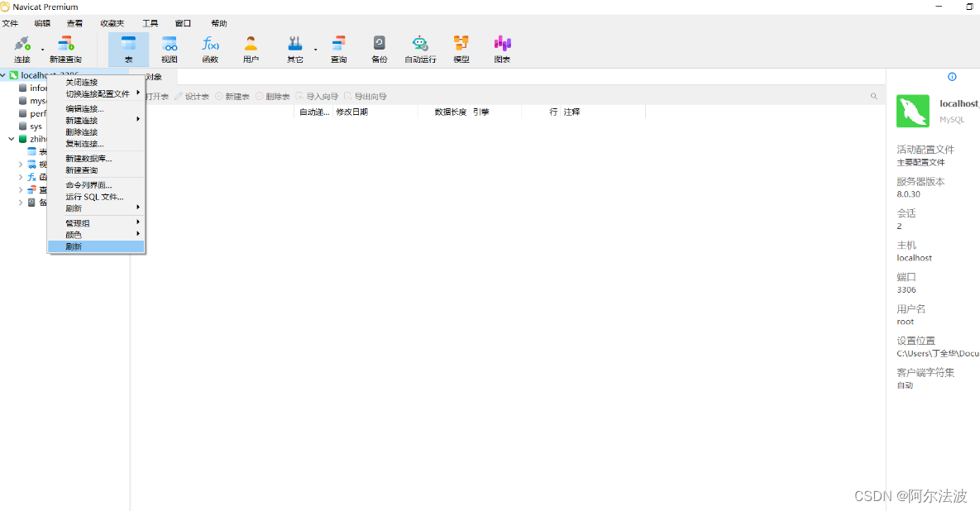Click the green MySQL dolphin icon in the info panel
This screenshot has width=980, height=511.
click(x=912, y=111)
